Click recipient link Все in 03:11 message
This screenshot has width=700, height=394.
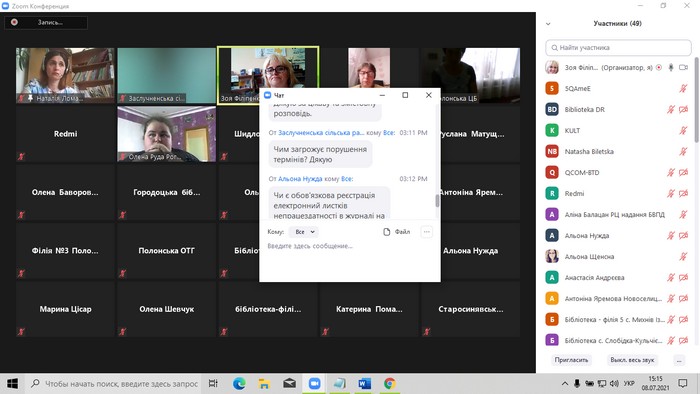[x=388, y=133]
